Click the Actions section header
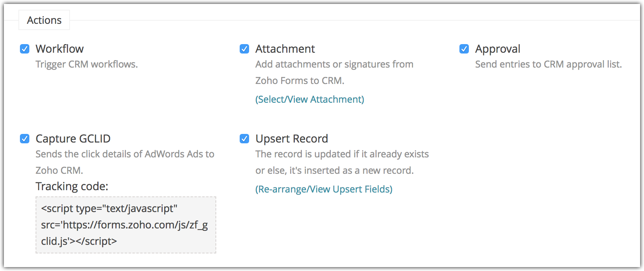Screen dimensions: 644x271 44,20
